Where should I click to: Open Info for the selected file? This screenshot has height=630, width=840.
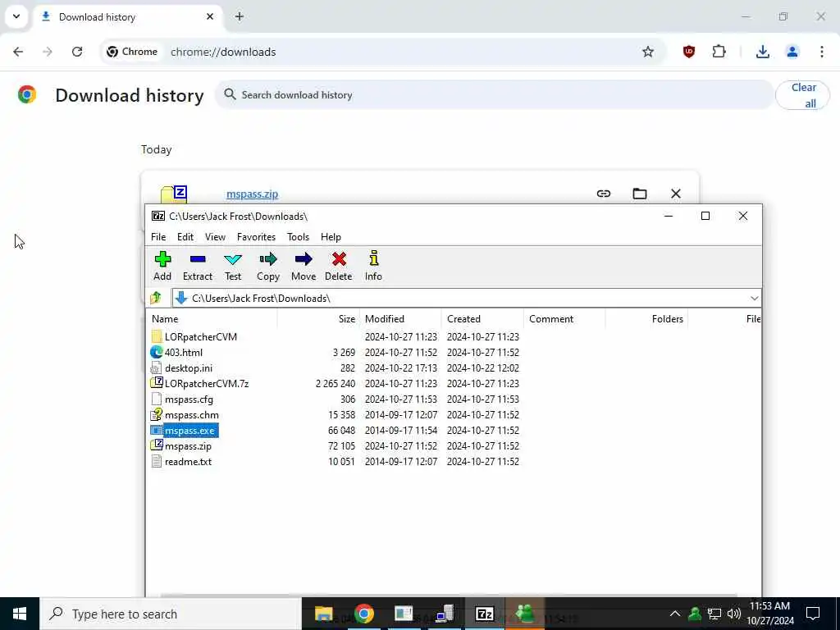pos(373,267)
